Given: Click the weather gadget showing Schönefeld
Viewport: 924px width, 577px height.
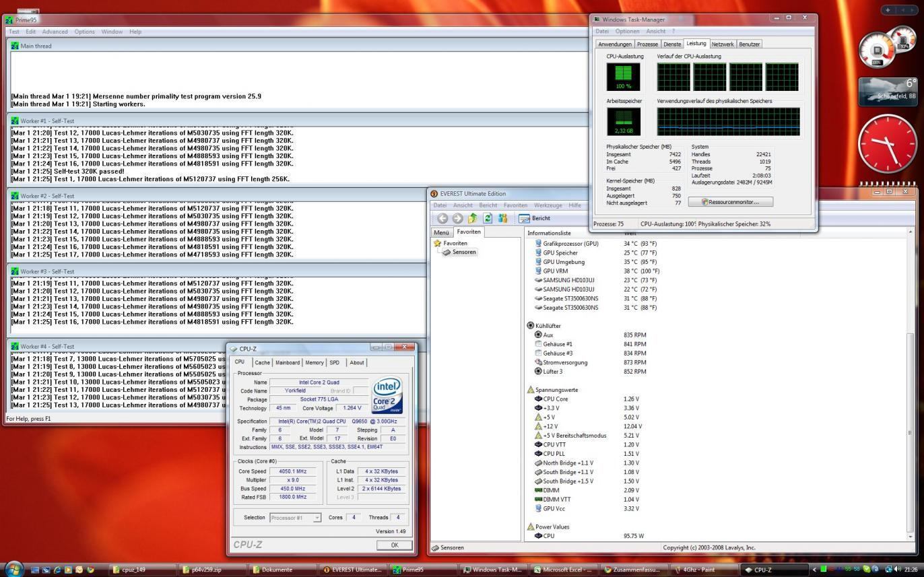Looking at the screenshot, I should 888,91.
